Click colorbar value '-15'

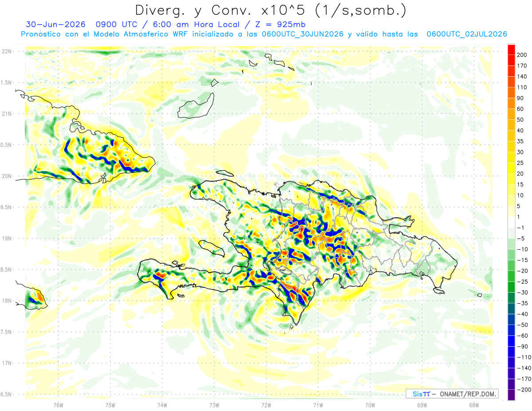point(522,260)
